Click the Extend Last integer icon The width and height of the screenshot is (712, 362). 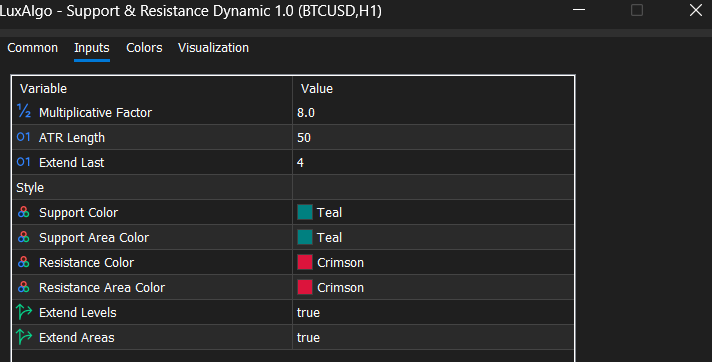point(24,162)
